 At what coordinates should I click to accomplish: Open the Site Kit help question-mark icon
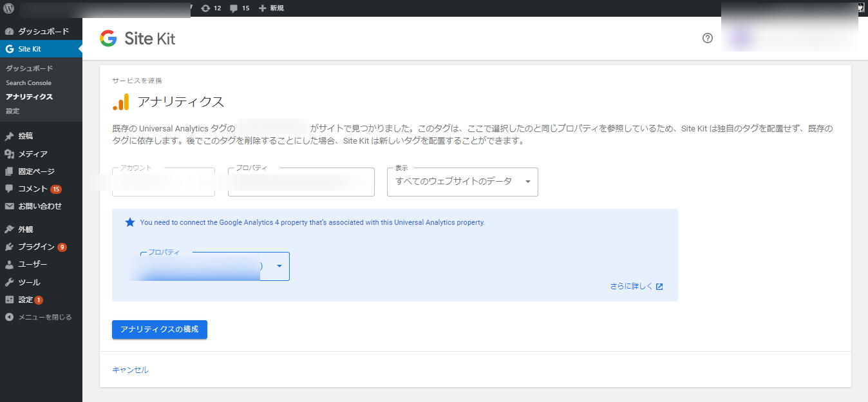(708, 38)
